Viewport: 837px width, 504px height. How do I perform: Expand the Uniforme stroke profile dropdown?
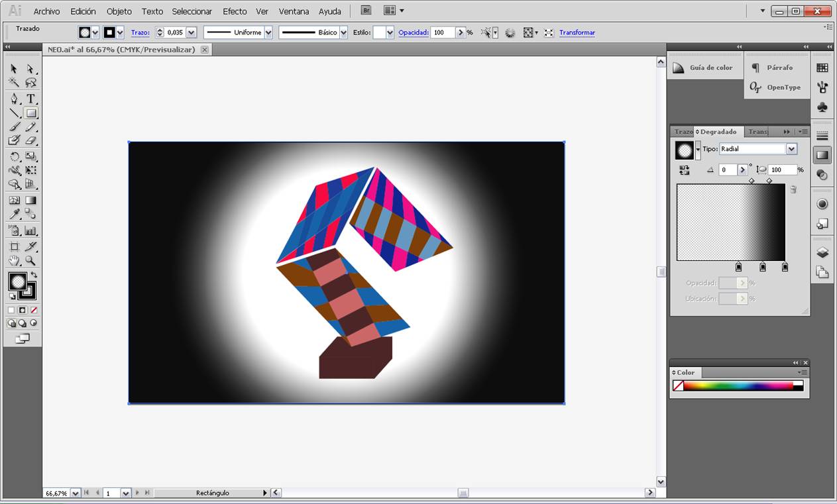click(268, 32)
